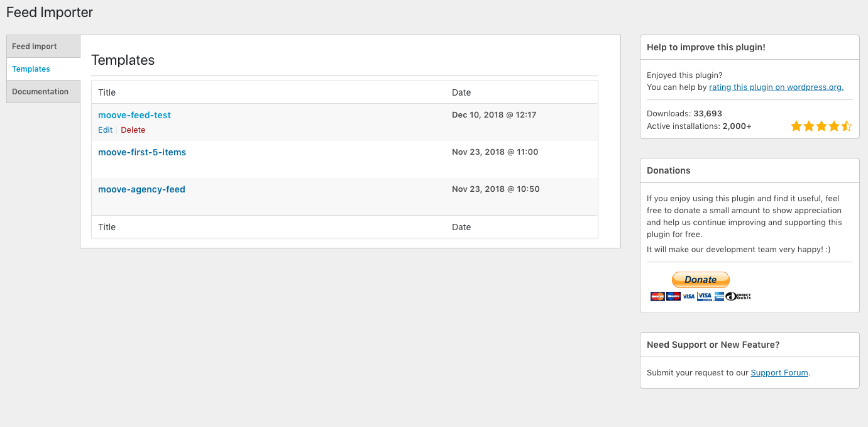Viewport: 868px width, 427px height.
Task: Click the Title column header at top
Action: pyautogui.click(x=107, y=92)
